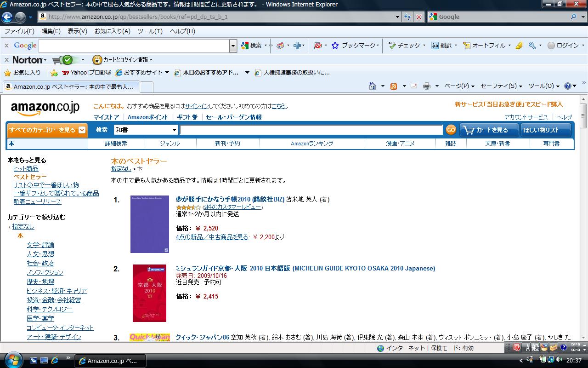Viewport: 588px width, 368px height.
Task: Click the 翻訳 translate button on Google toolbar
Action: [442, 46]
